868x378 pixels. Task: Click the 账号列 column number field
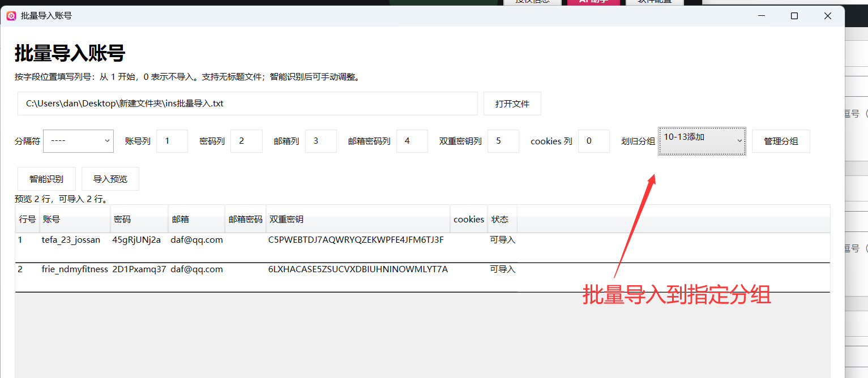pyautogui.click(x=172, y=141)
